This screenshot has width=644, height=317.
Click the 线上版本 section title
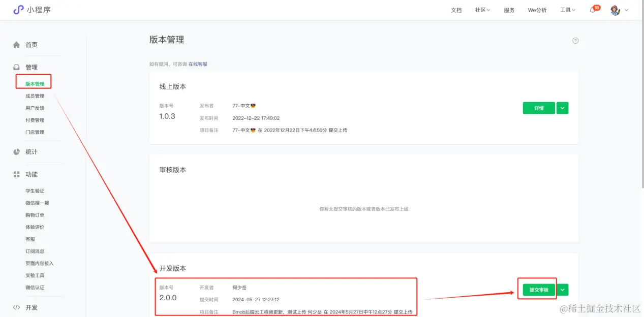pyautogui.click(x=173, y=87)
